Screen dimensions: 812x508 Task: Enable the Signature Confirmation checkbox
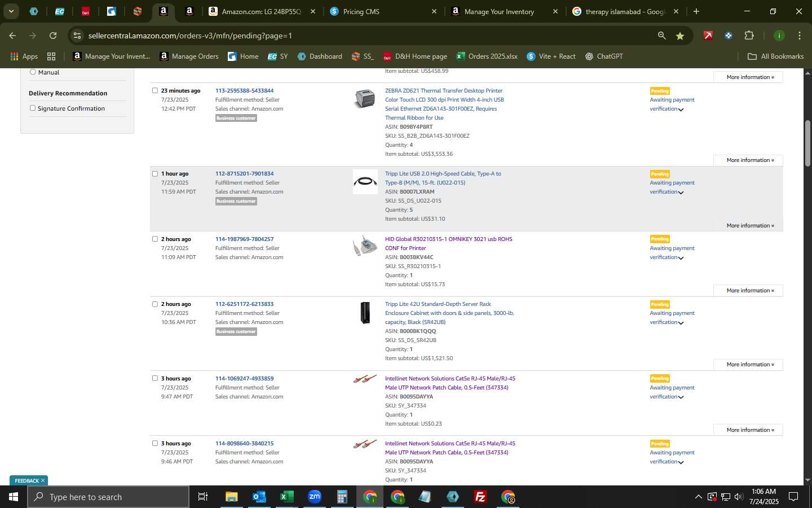pyautogui.click(x=33, y=108)
